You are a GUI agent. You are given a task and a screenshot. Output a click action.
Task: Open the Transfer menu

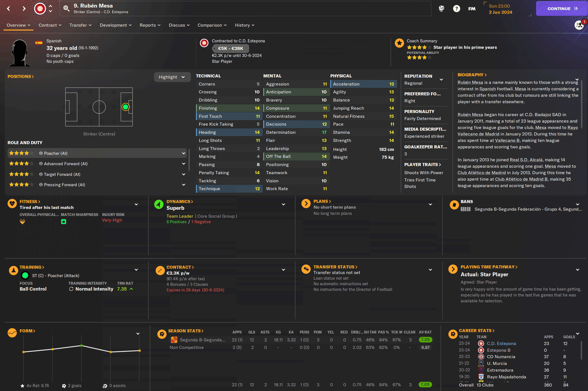81,25
